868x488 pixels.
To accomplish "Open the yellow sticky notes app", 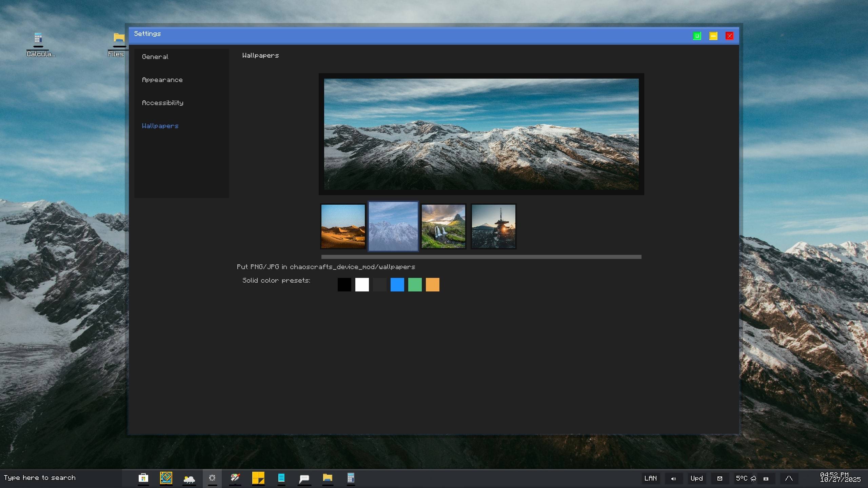I will [x=258, y=478].
